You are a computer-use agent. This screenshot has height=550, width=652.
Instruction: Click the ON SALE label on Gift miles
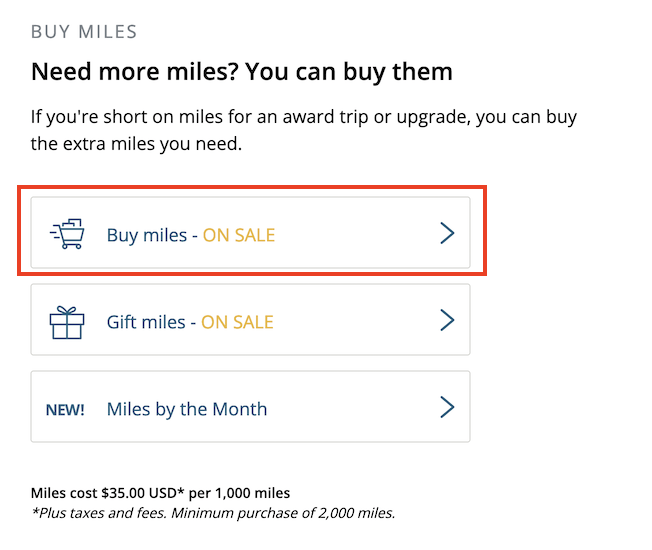tap(237, 322)
